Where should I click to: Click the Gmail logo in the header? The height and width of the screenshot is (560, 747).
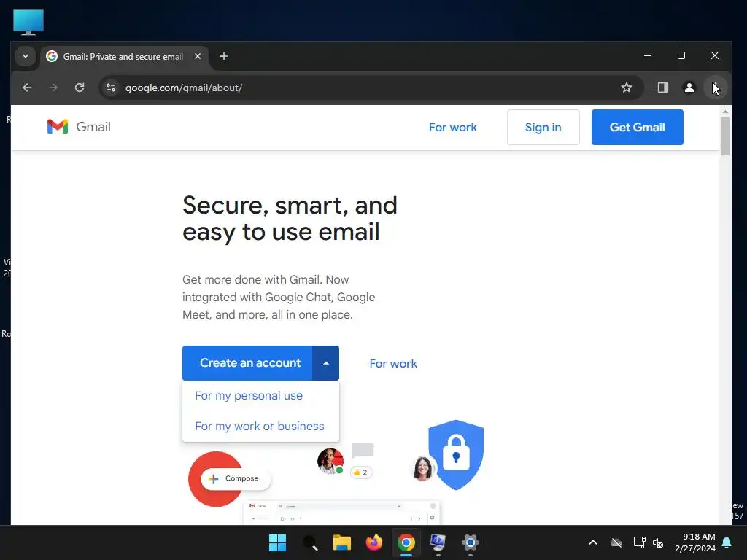79,127
